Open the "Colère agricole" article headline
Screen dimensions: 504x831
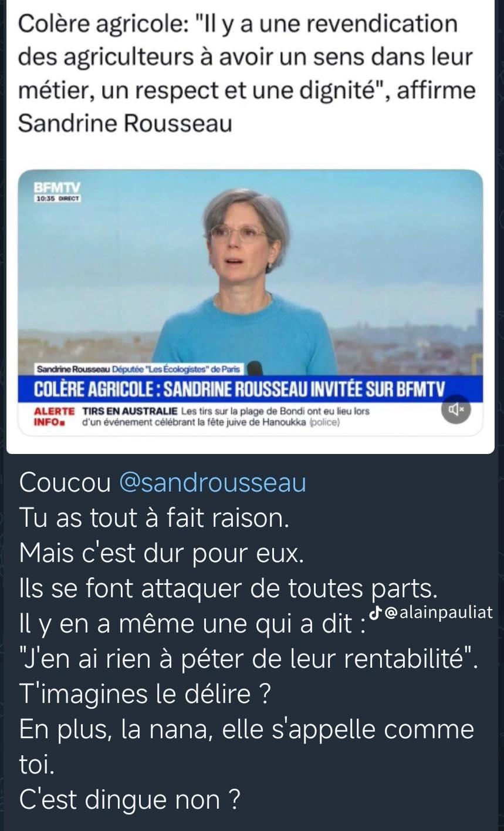[x=247, y=75]
